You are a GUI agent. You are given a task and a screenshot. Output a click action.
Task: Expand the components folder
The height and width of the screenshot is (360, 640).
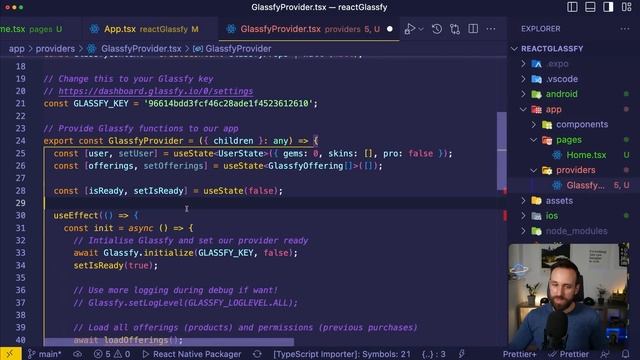tap(534, 124)
